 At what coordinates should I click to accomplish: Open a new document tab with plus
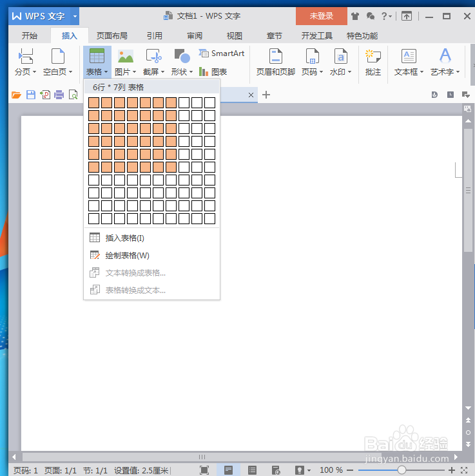[x=266, y=95]
